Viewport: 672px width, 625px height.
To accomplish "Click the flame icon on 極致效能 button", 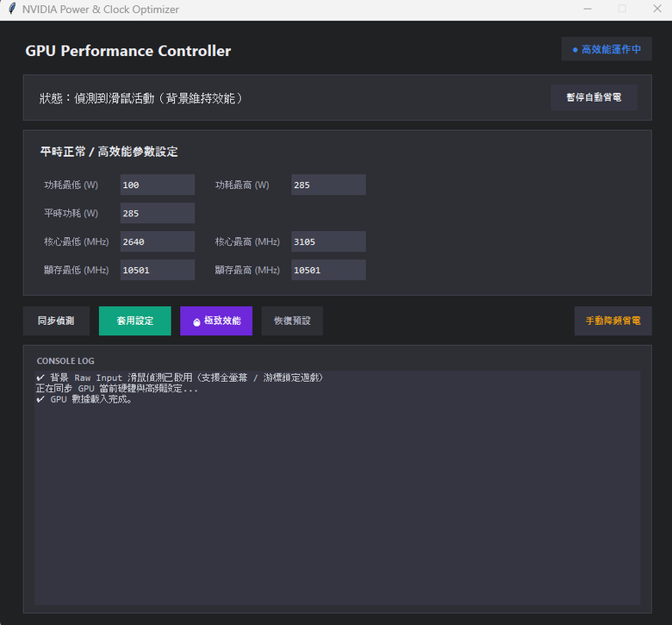I will point(196,322).
